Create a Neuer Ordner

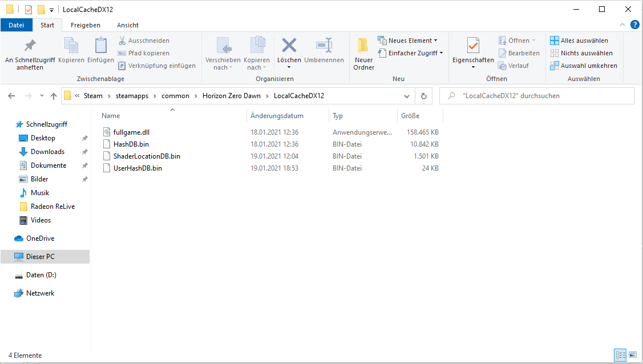point(364,53)
